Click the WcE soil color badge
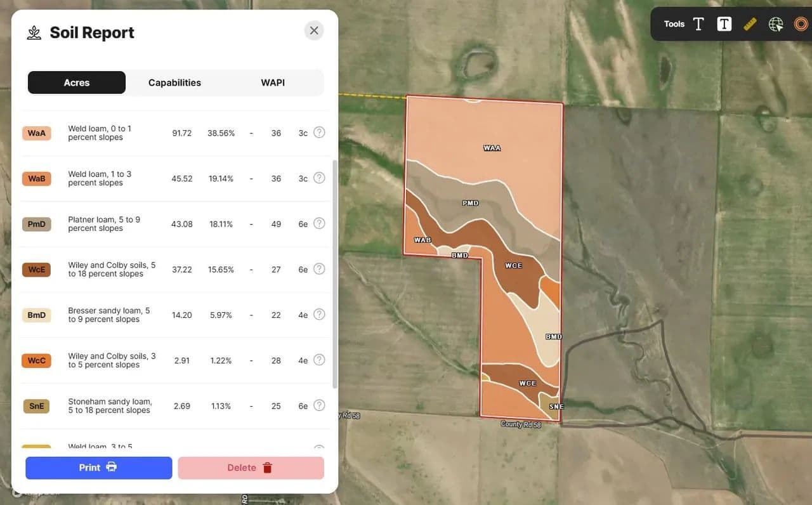Viewport: 812px width, 505px height. tap(37, 270)
